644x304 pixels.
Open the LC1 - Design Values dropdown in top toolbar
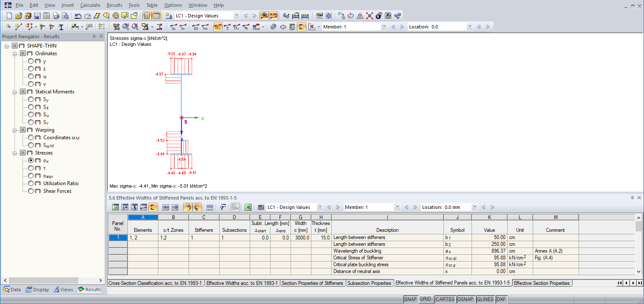pyautogui.click(x=237, y=16)
